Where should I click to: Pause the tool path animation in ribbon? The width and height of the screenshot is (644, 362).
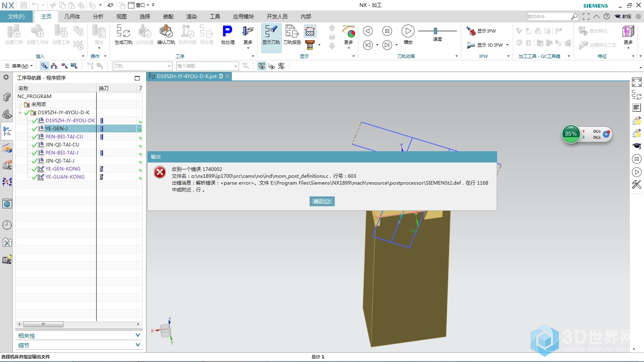387,31
